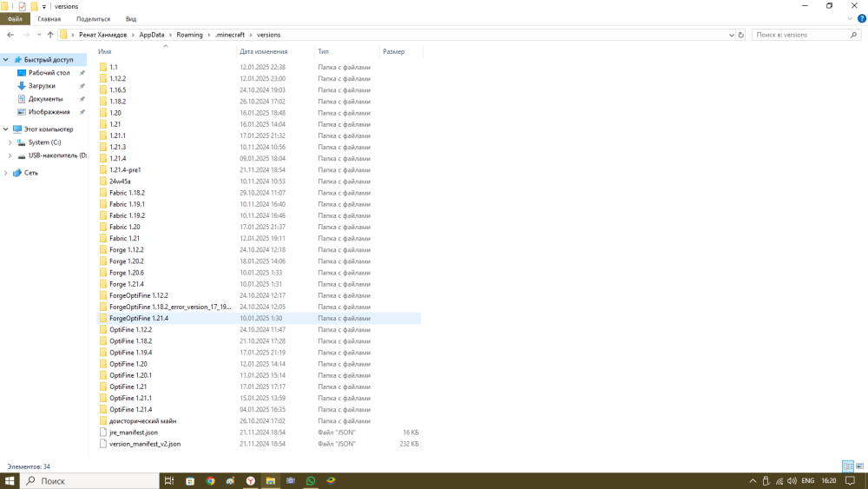
Task: Select the 1.21.4-pre1 folder name
Action: click(x=125, y=170)
